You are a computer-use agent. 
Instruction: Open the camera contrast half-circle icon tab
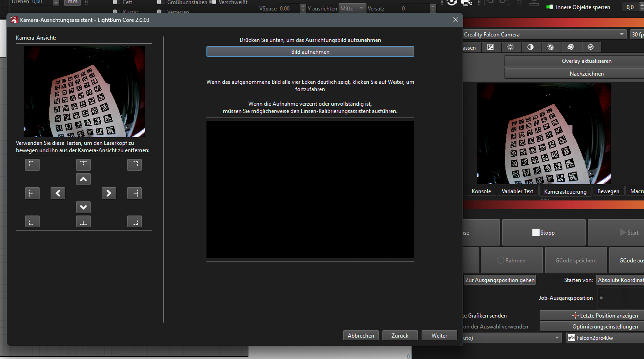[x=531, y=47]
